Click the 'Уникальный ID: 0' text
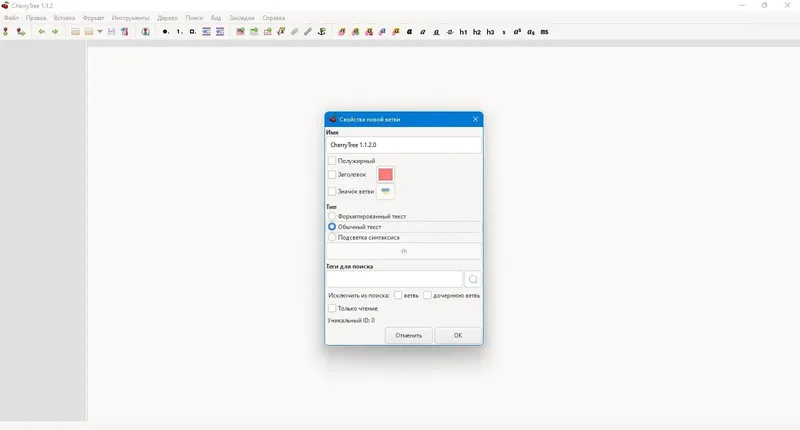This screenshot has height=430, width=800. coord(351,320)
